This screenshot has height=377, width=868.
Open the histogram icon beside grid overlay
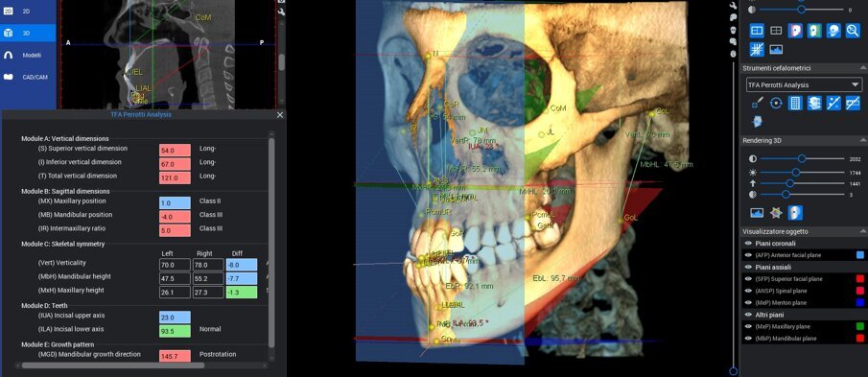[x=776, y=49]
